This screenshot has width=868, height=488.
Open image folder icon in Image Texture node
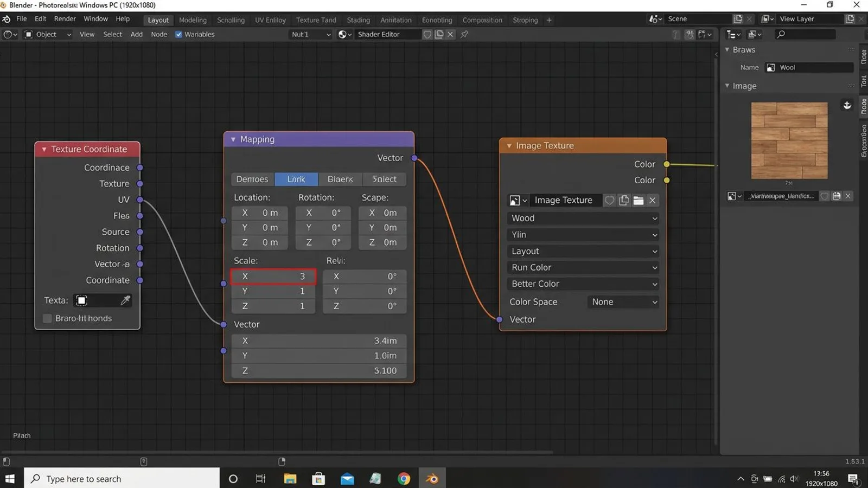pos(639,201)
